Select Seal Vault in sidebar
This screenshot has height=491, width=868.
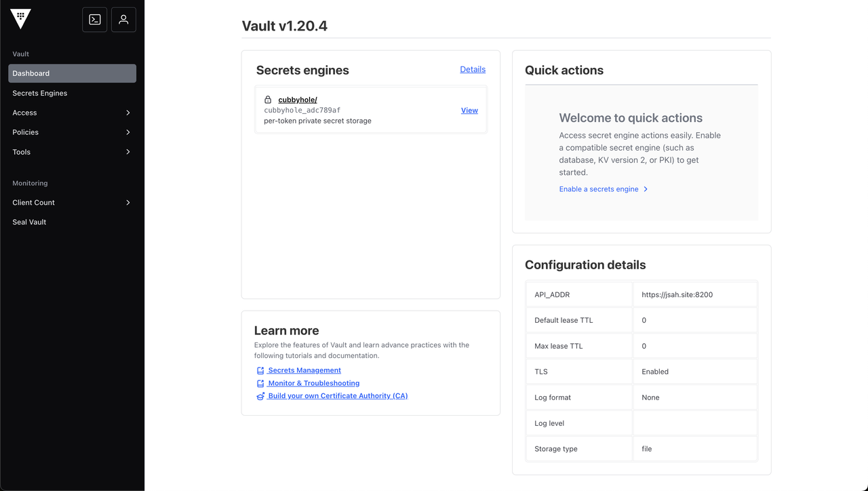tap(29, 222)
